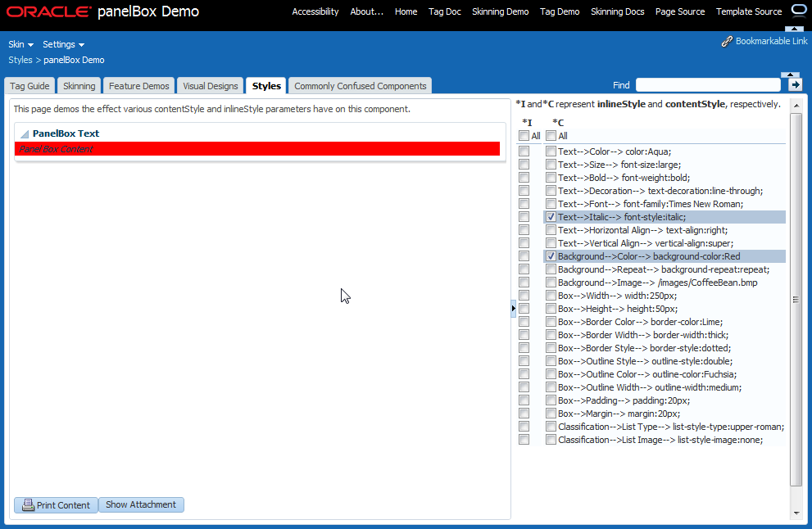Check inlineStyle box for color:Aqua row
812x529 pixels.
[x=524, y=151]
